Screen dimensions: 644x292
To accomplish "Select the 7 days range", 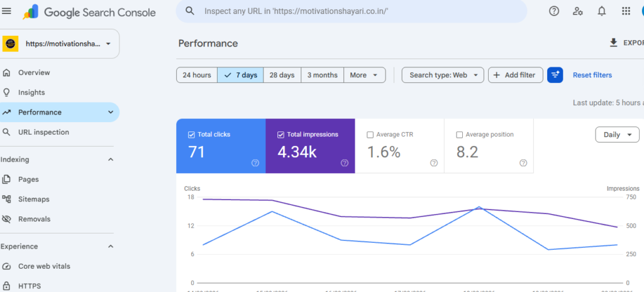I will pos(241,75).
